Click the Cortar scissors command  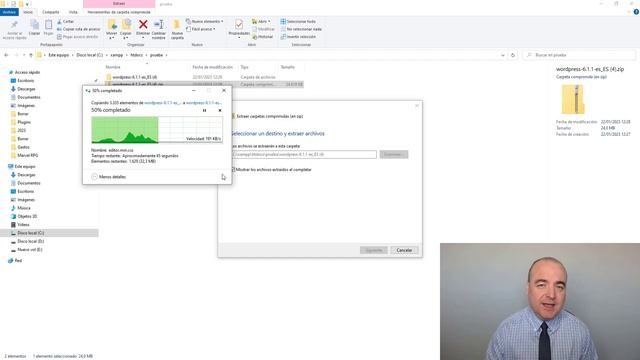click(66, 21)
